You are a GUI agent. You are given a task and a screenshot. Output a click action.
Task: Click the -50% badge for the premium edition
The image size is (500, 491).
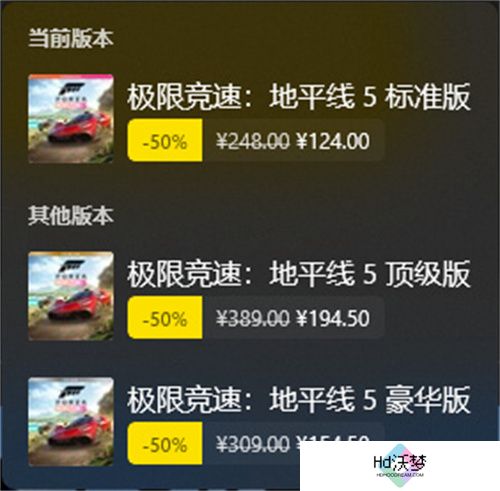[165, 318]
